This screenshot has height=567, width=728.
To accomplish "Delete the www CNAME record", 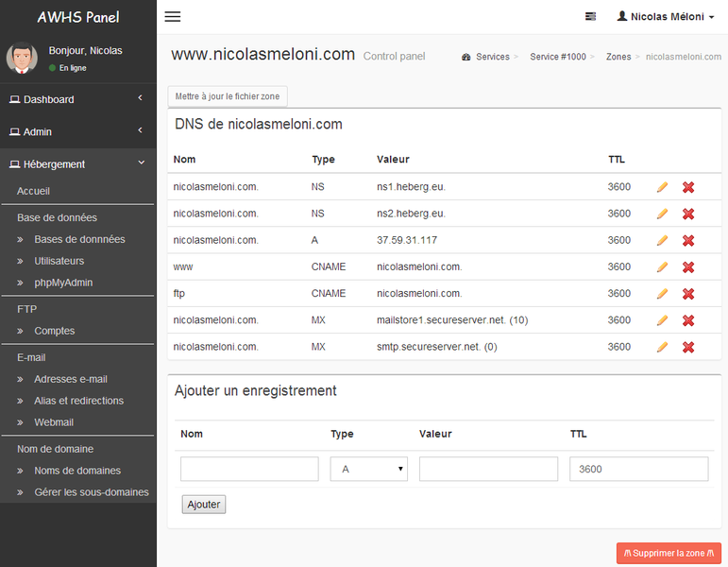I will click(x=688, y=267).
